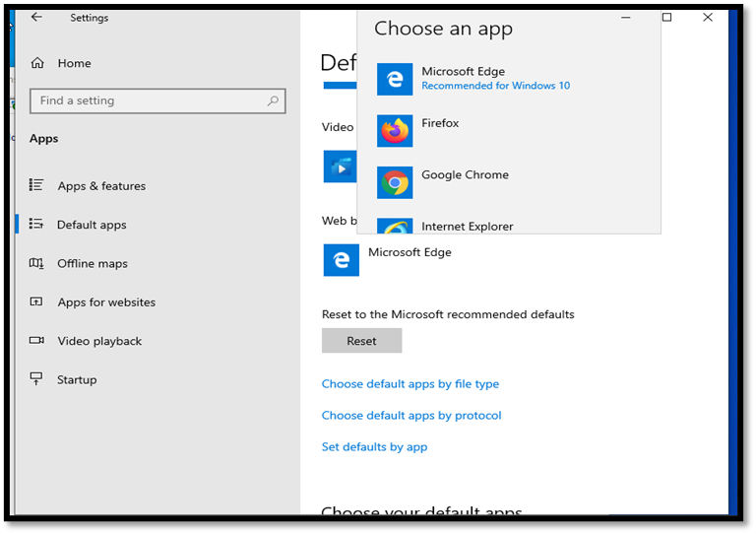
Task: Select the Microsoft Edge label in Choose an app
Action: point(464,71)
